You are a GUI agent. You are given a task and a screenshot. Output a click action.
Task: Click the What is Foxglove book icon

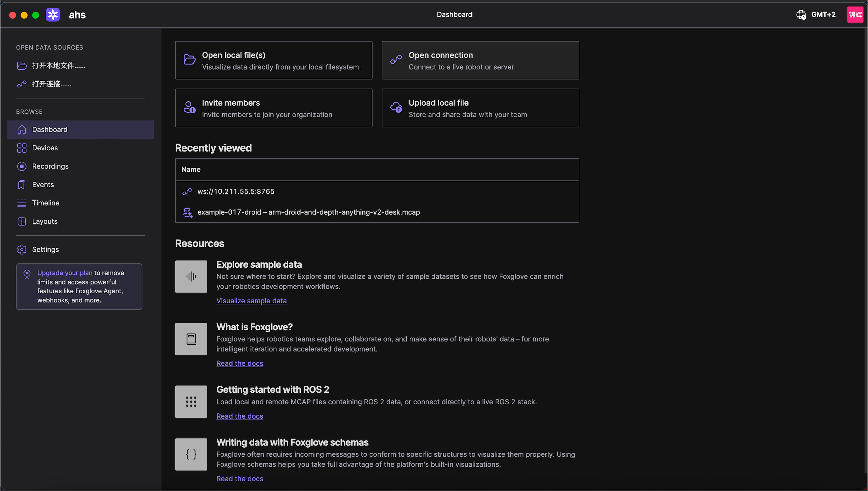(x=191, y=339)
